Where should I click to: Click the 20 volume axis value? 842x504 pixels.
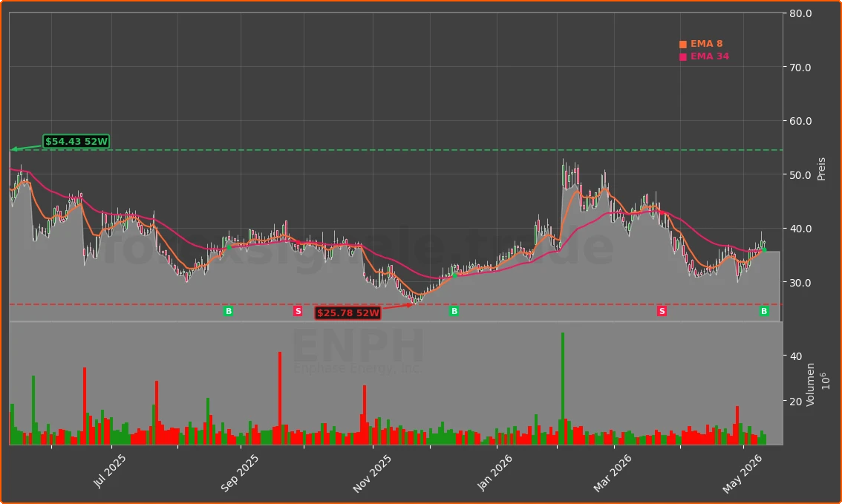click(796, 402)
